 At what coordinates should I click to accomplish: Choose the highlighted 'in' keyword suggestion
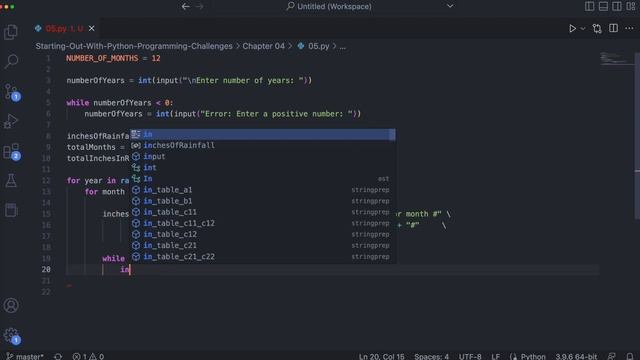point(263,134)
